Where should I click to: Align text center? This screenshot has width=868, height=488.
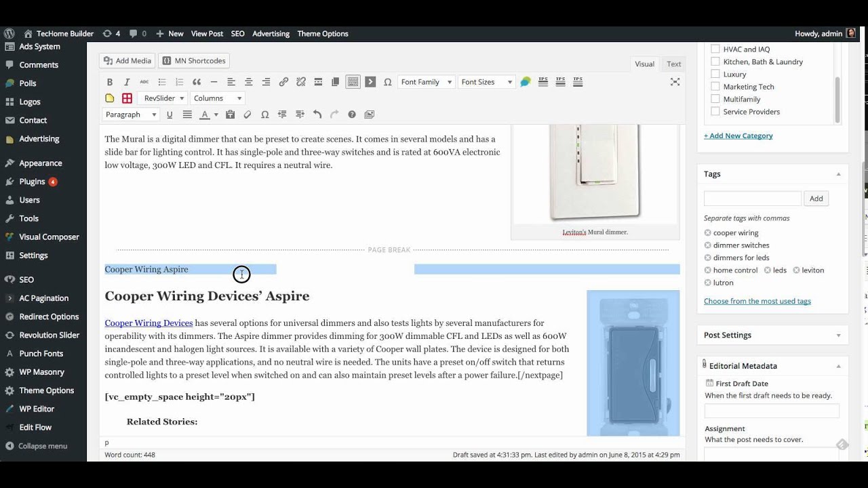[249, 82]
